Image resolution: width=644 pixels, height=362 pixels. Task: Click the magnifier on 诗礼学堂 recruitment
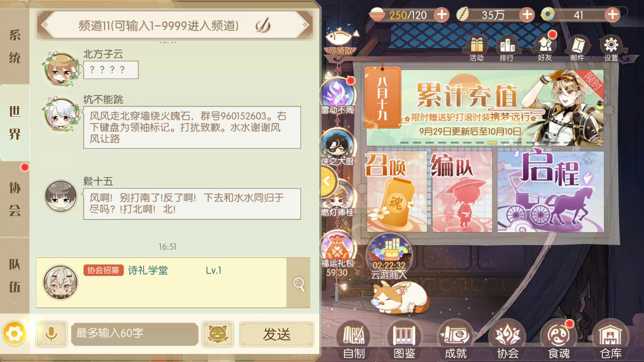(x=299, y=284)
